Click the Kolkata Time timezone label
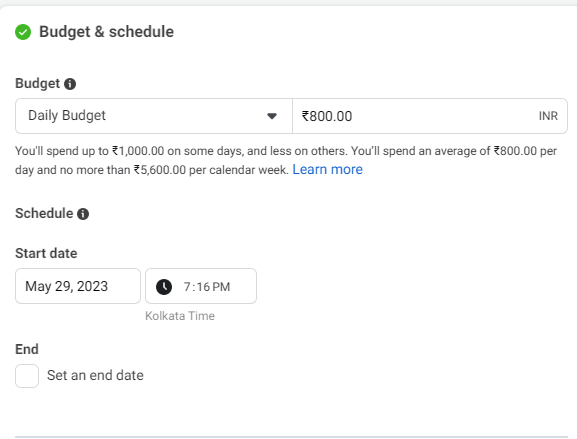Screen dimensions: 577x439 (180, 316)
